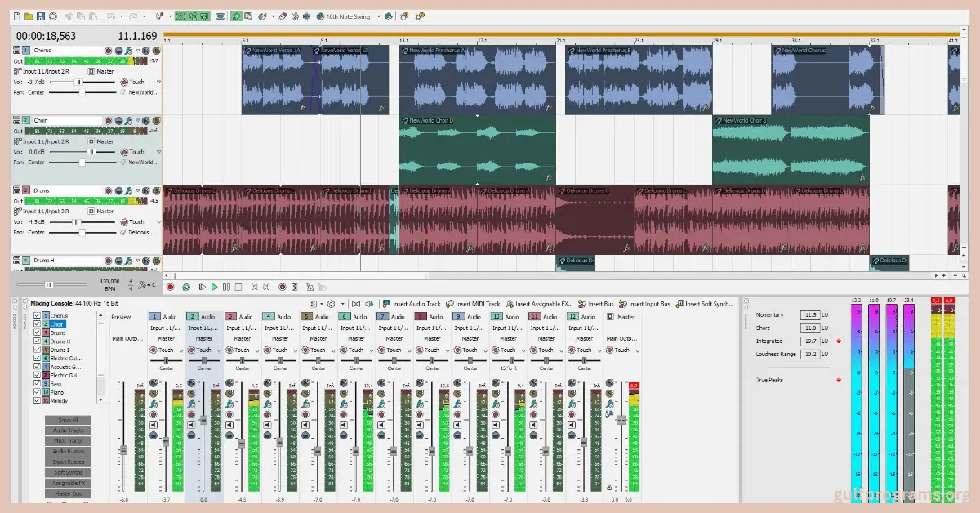Screen dimensions: 980x513
Task: Click the Stop button in the transport bar
Action: [238, 287]
